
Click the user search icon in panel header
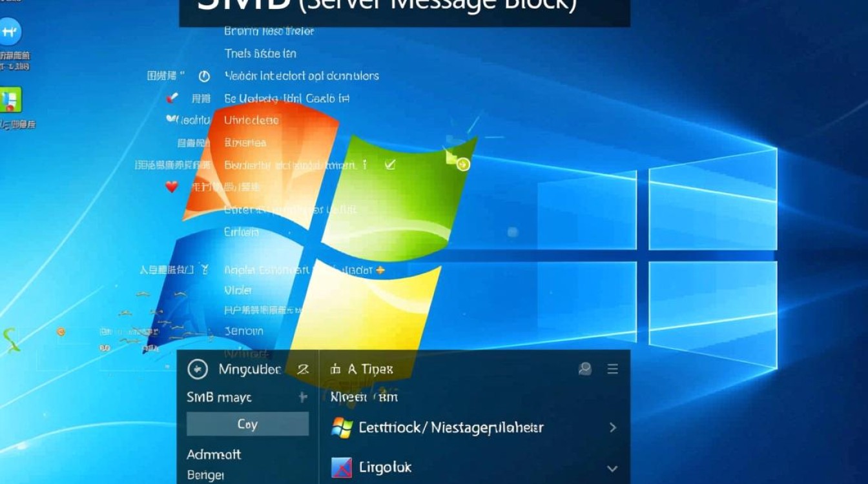click(585, 369)
